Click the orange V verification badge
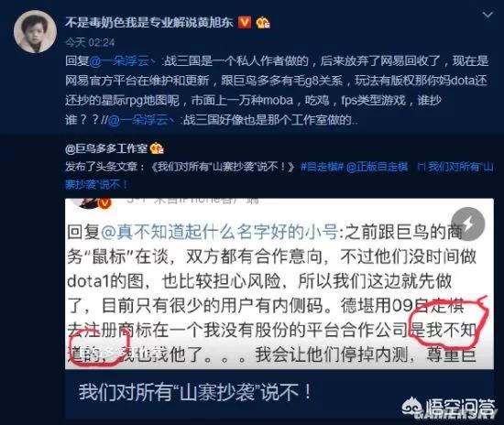504x425 pixels. pos(245,23)
